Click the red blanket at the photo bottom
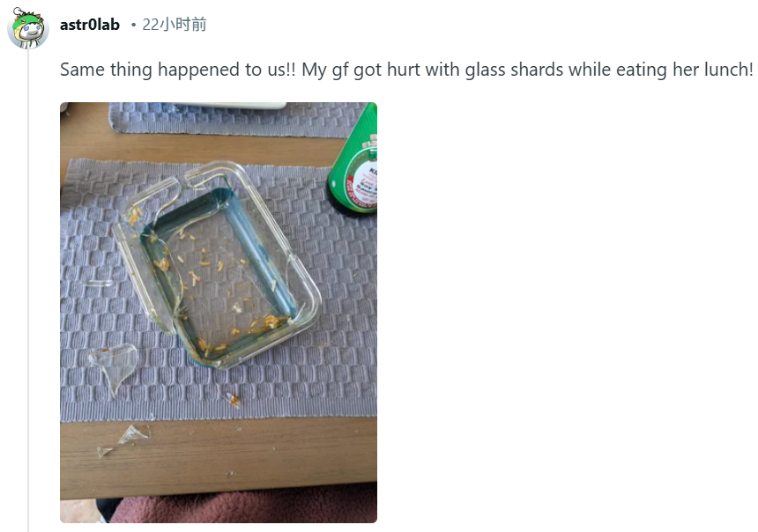Viewport: 758px width, 532px height. click(243, 510)
